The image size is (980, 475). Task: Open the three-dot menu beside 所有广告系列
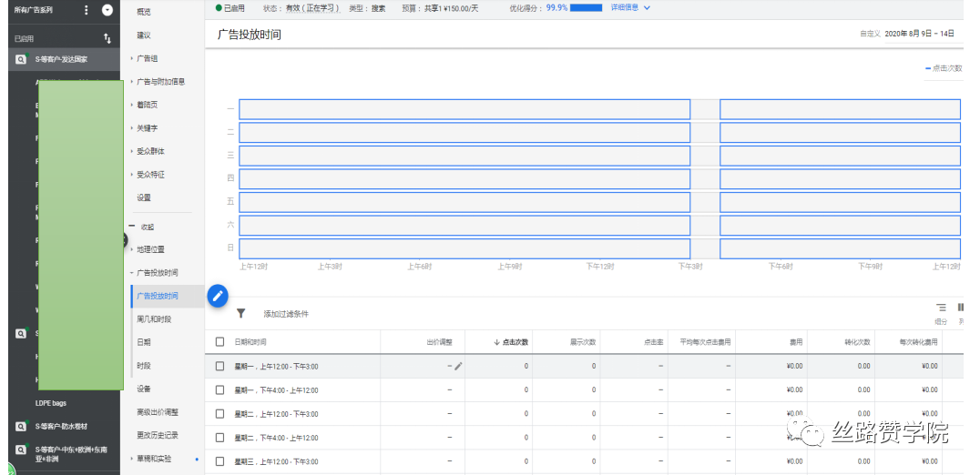coord(87,10)
